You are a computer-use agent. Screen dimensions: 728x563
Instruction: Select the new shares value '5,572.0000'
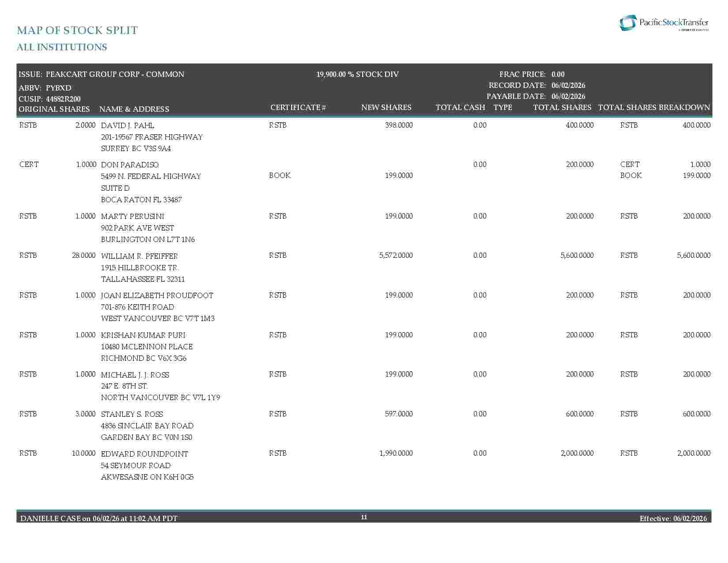pos(396,256)
